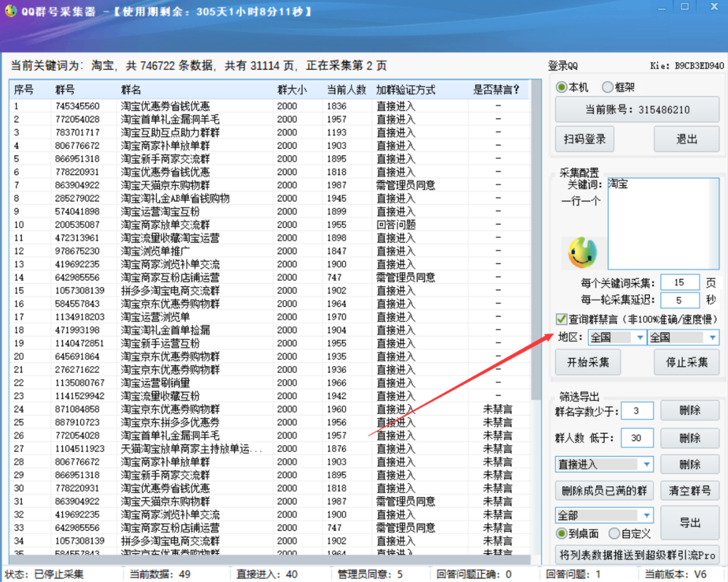The height and width of the screenshot is (582, 728).
Task: Select row 天猫淘宝放单商家主持放单运...
Action: click(x=269, y=449)
